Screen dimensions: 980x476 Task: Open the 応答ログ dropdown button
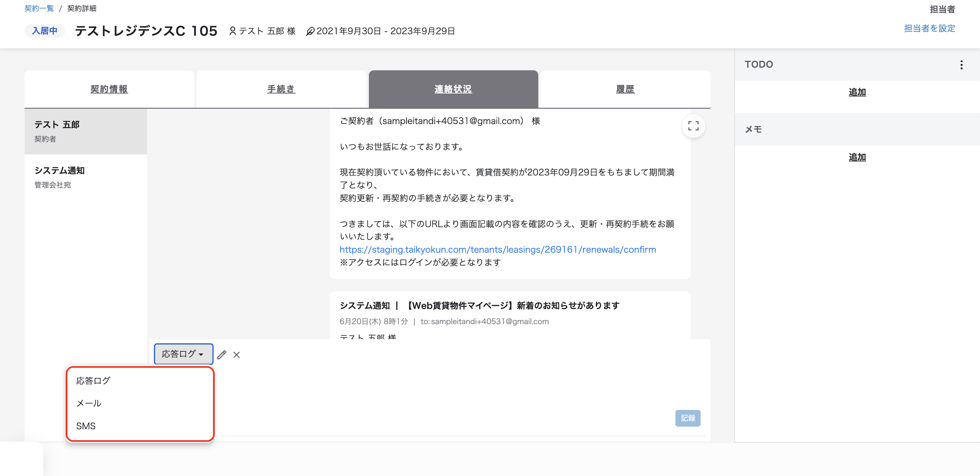[x=183, y=354]
